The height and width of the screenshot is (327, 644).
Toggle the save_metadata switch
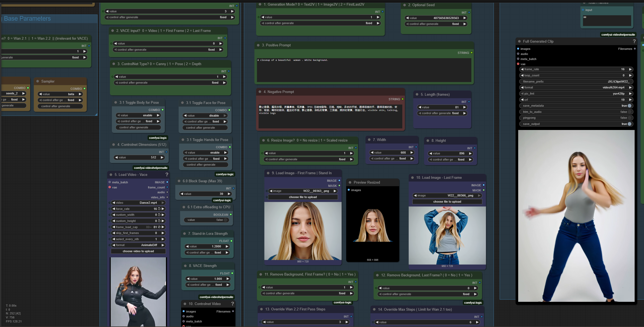click(629, 106)
